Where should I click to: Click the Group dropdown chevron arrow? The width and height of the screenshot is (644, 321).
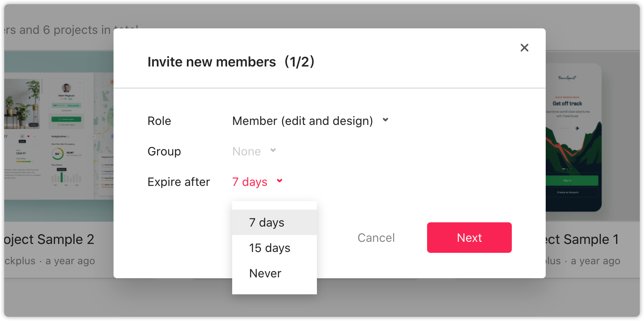(273, 150)
